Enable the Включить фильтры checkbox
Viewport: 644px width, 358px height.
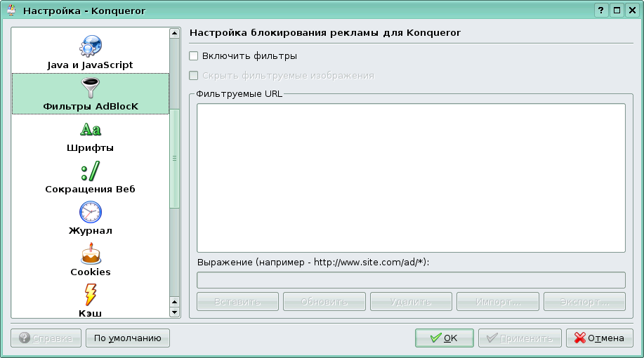tap(194, 55)
